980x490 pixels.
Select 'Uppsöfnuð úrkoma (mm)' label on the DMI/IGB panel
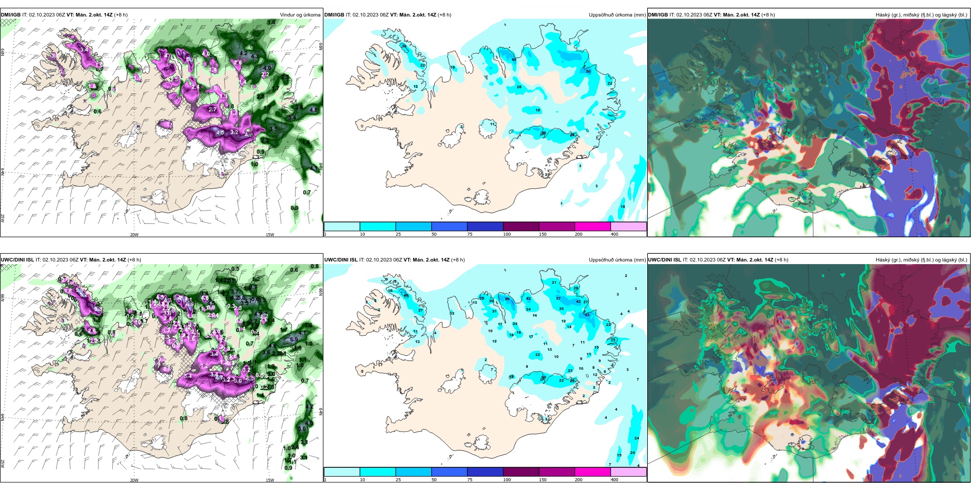click(617, 15)
